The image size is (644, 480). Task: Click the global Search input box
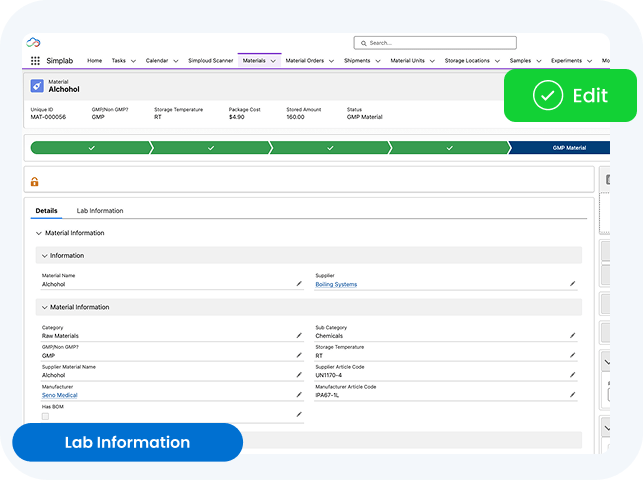pos(436,43)
